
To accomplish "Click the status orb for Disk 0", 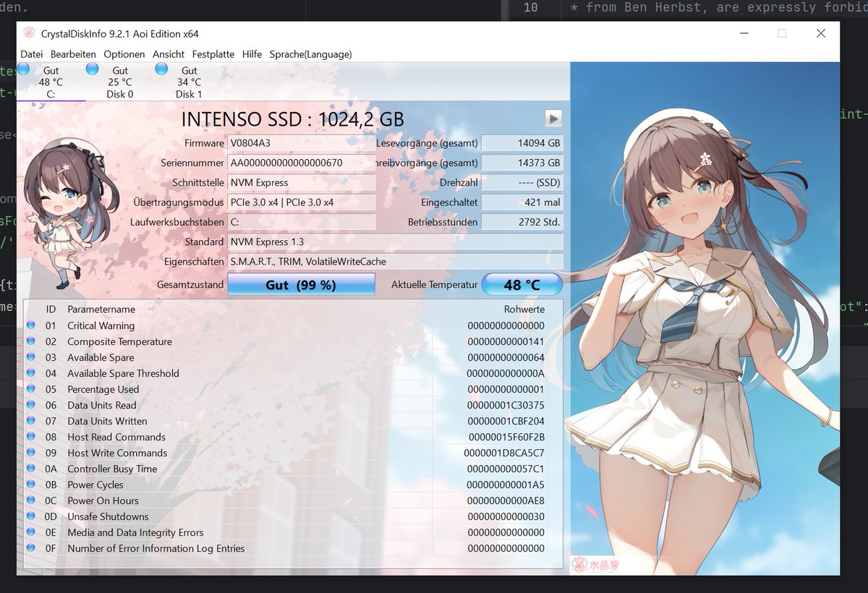I will tap(93, 69).
